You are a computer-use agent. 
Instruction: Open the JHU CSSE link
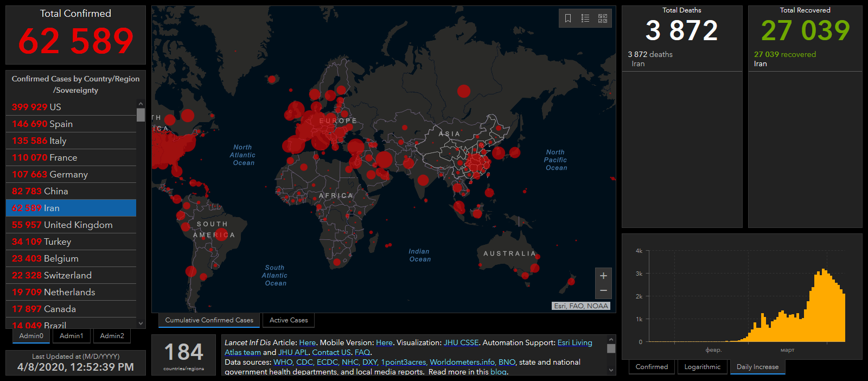[x=461, y=342]
